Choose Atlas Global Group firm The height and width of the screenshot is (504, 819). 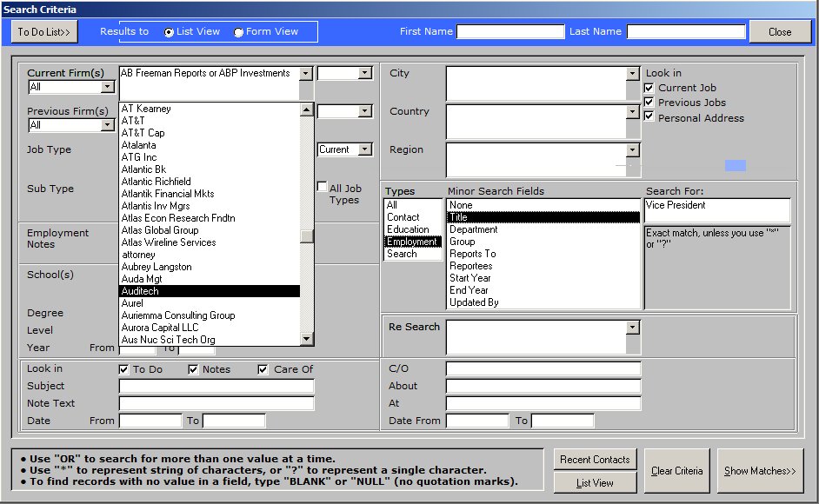click(x=210, y=230)
